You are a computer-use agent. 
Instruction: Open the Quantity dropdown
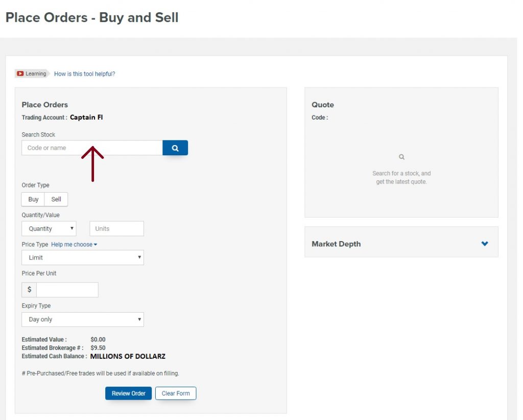49,228
